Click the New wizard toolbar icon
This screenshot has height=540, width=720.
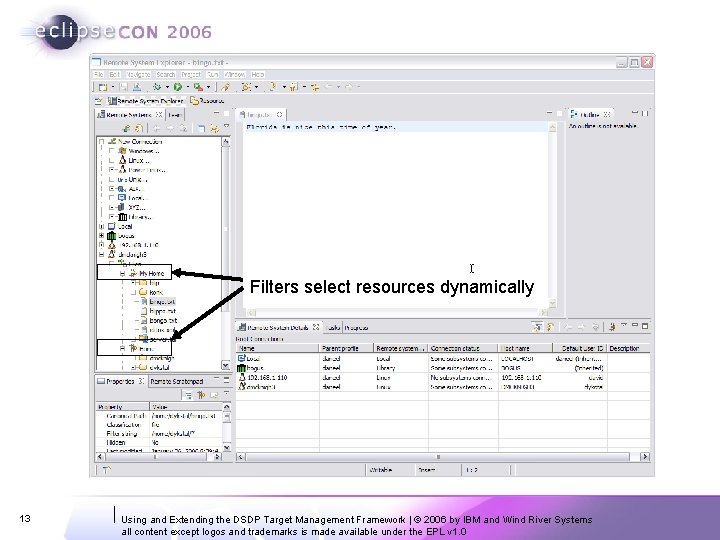[x=103, y=87]
